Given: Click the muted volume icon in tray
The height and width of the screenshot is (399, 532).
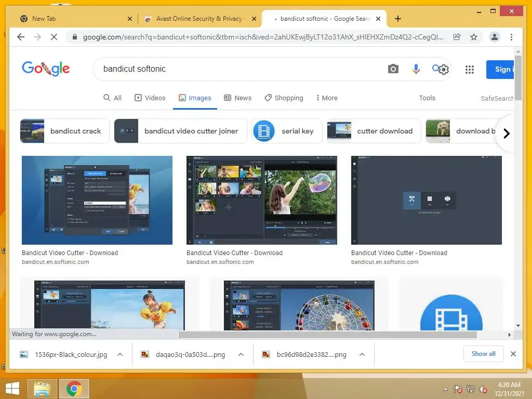Looking at the screenshot, I should (483, 389).
